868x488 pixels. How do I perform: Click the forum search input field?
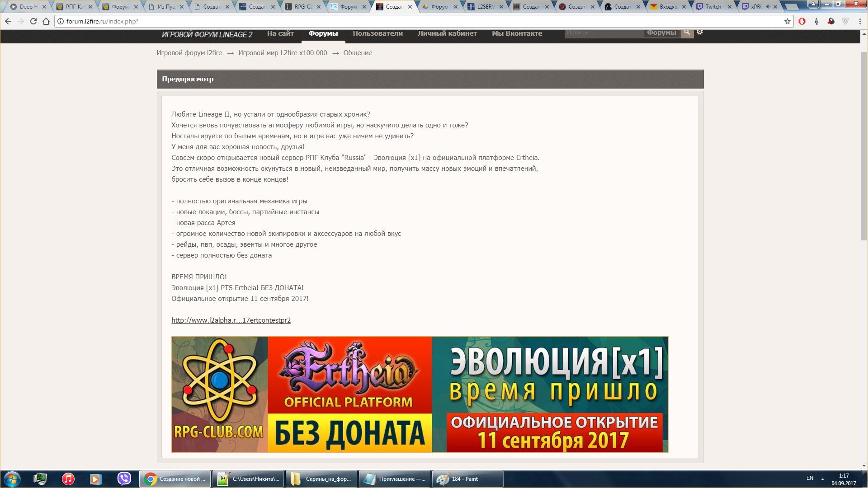[x=604, y=33]
